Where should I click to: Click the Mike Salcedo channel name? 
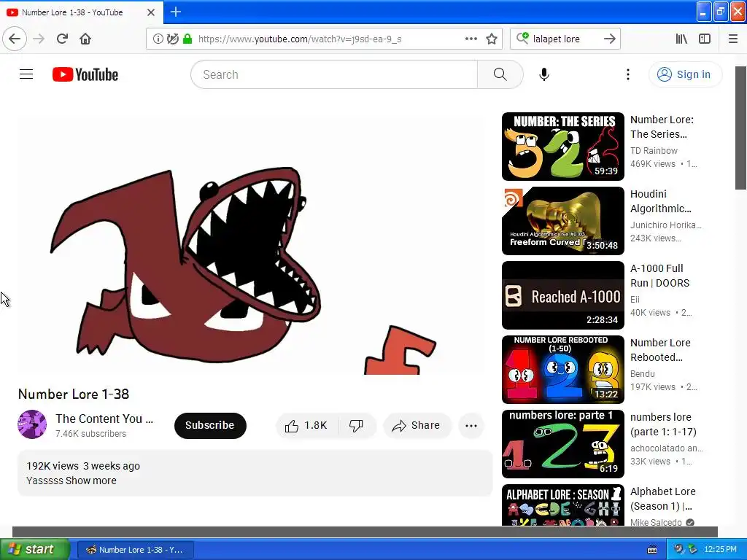(x=656, y=522)
